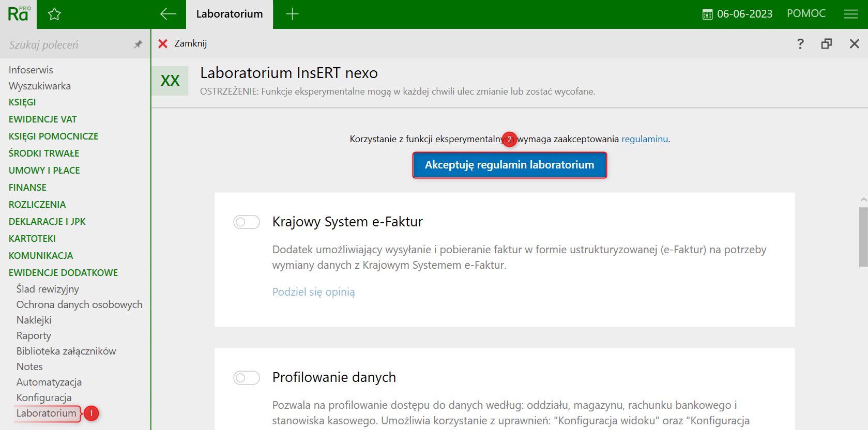Focus the Szukaj poleceń search field
Viewport: 868px width, 430px height.
tap(67, 44)
